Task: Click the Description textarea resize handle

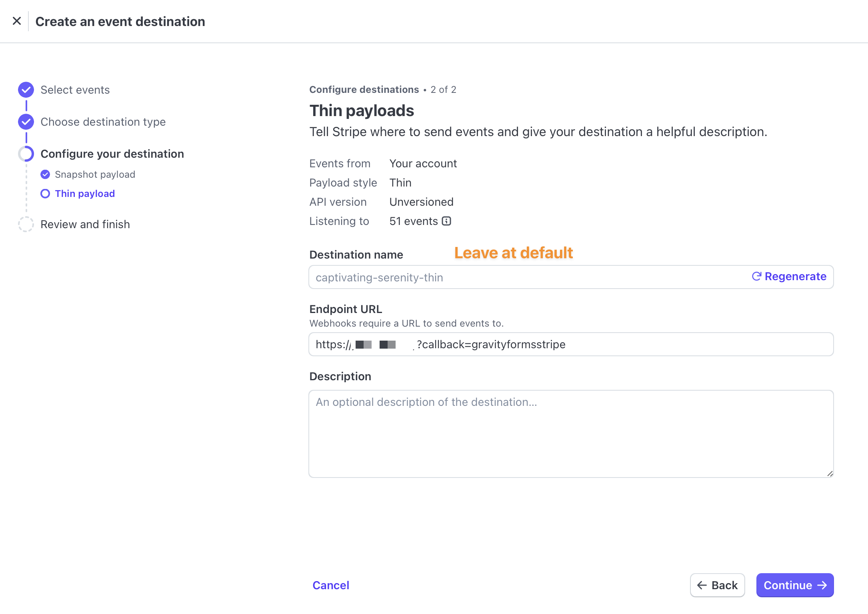Action: coord(830,474)
